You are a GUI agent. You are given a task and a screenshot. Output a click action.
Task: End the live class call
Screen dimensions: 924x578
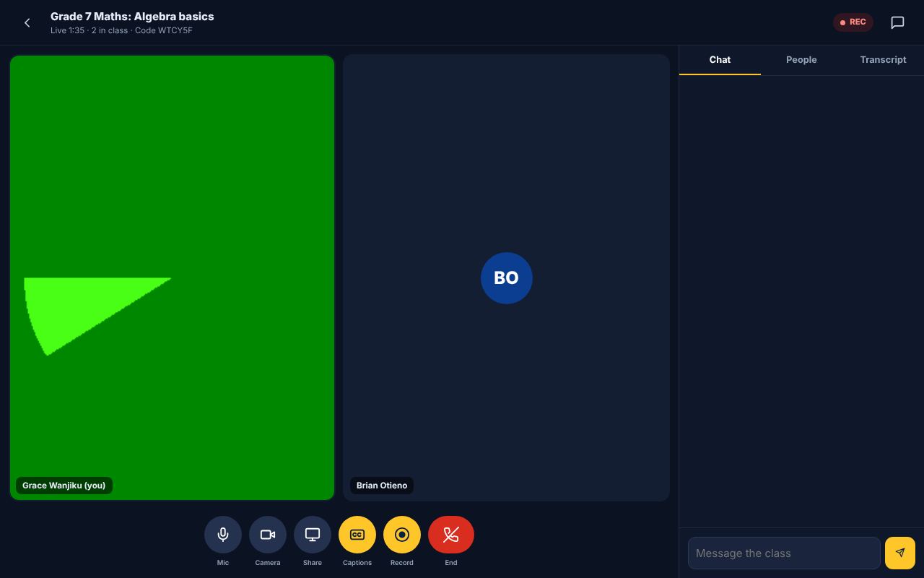(451, 535)
